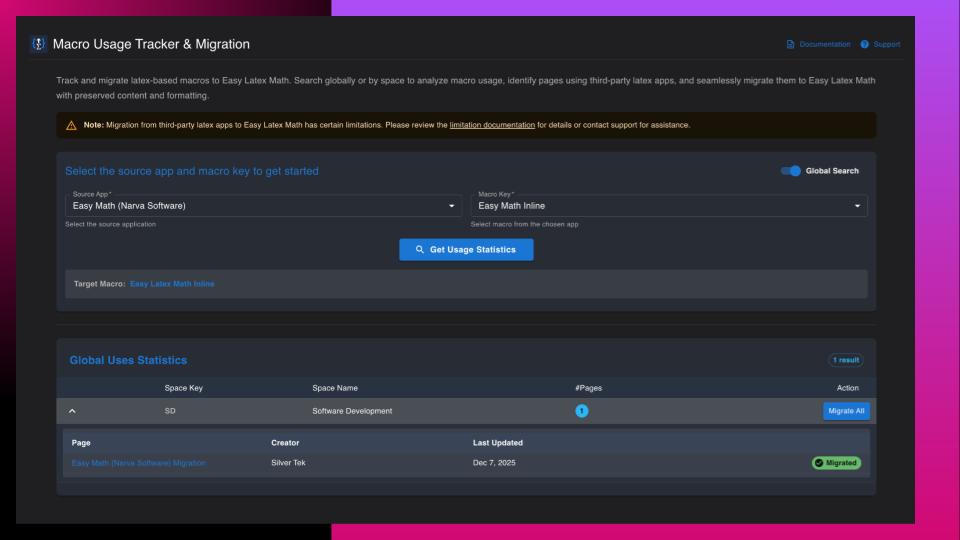The height and width of the screenshot is (540, 960).
Task: Open the Easy Math (Narva Software) Migration page link
Action: [x=139, y=463]
